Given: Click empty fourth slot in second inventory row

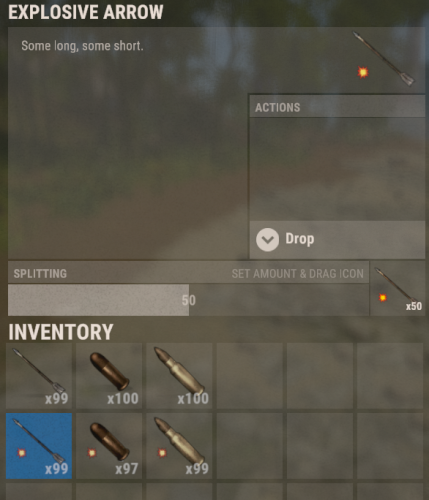Looking at the screenshot, I should coord(250,446).
